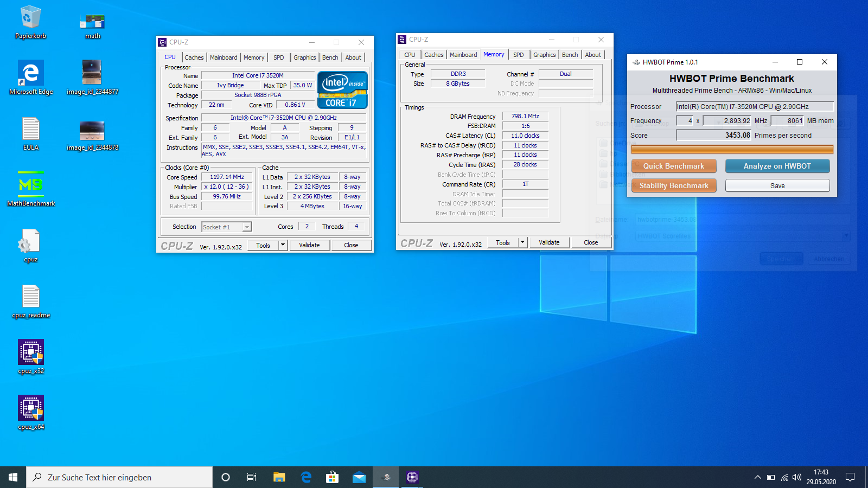Open volume speaker tray icon

pos(797,477)
